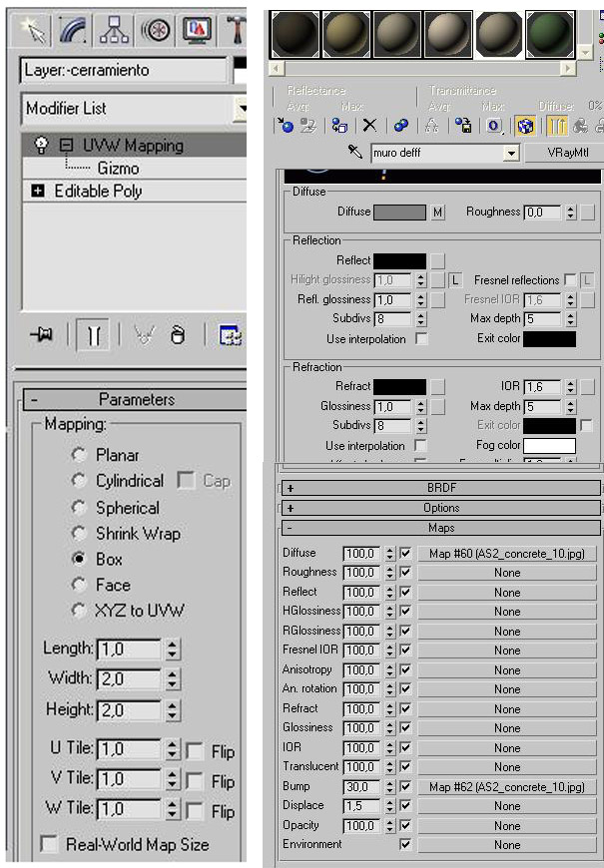
Task: Toggle U Tile Flip checkbox
Action: point(194,751)
